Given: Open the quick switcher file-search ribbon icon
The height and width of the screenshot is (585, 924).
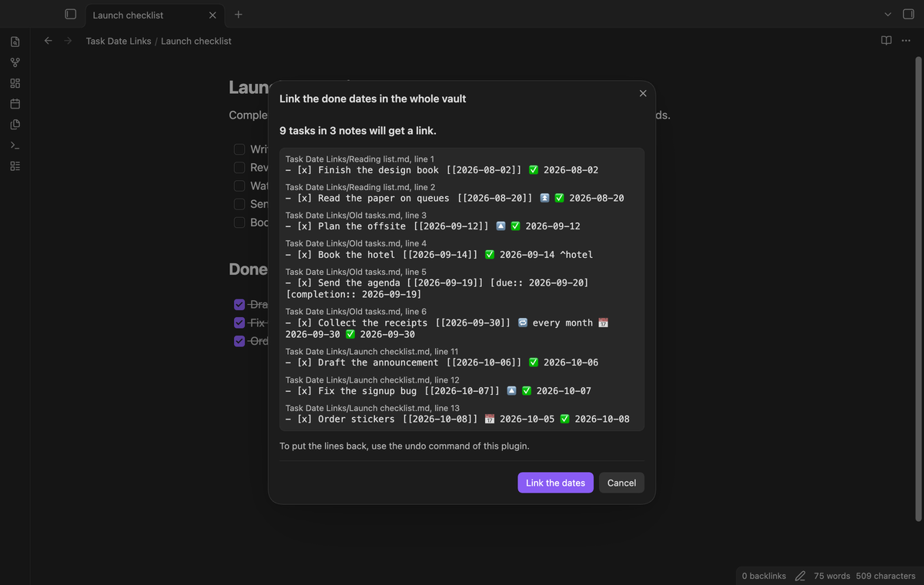Looking at the screenshot, I should (x=15, y=41).
